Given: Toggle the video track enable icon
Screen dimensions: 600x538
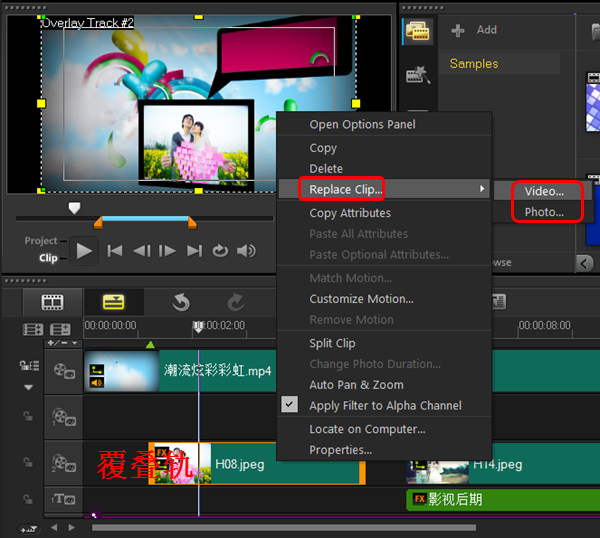Looking at the screenshot, I should pos(65,372).
